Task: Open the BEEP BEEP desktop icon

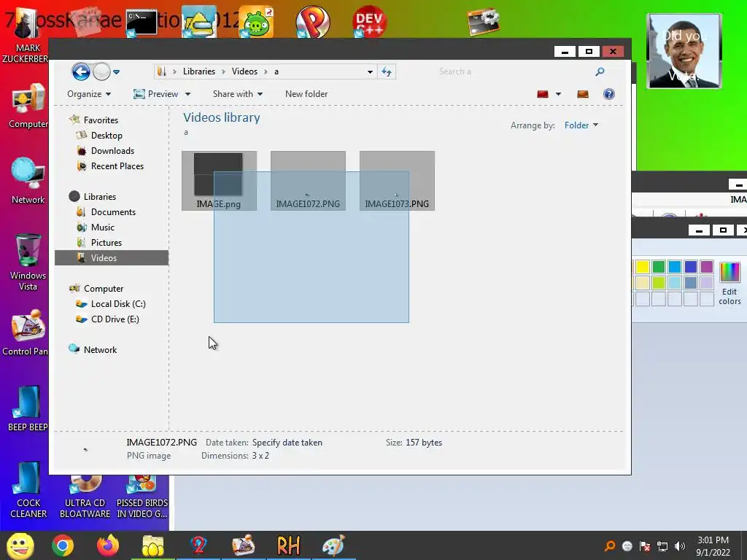Action: pyautogui.click(x=28, y=408)
